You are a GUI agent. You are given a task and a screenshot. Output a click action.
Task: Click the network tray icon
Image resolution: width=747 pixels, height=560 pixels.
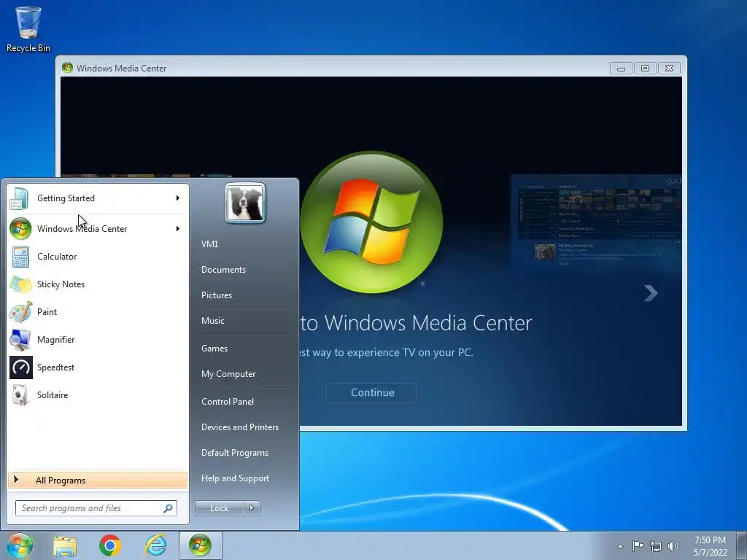point(656,546)
